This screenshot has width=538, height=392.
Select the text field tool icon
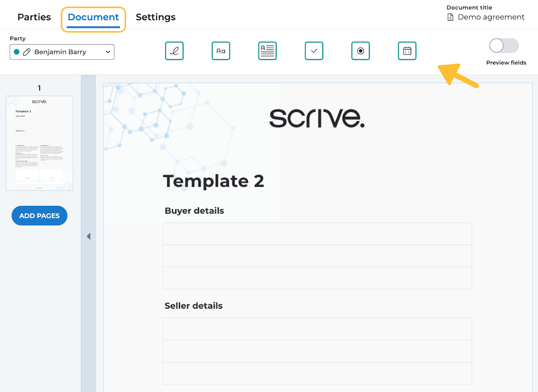pos(221,51)
